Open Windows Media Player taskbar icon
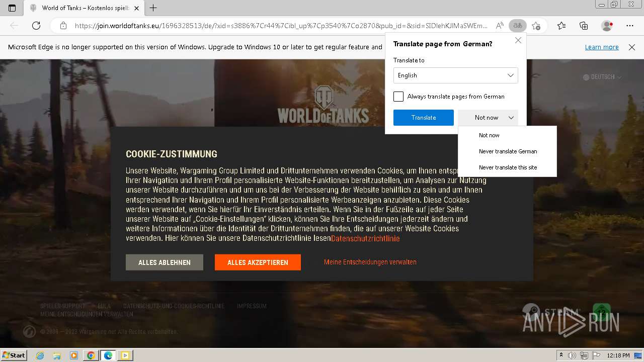This screenshot has height=362, width=644. pos(74,355)
